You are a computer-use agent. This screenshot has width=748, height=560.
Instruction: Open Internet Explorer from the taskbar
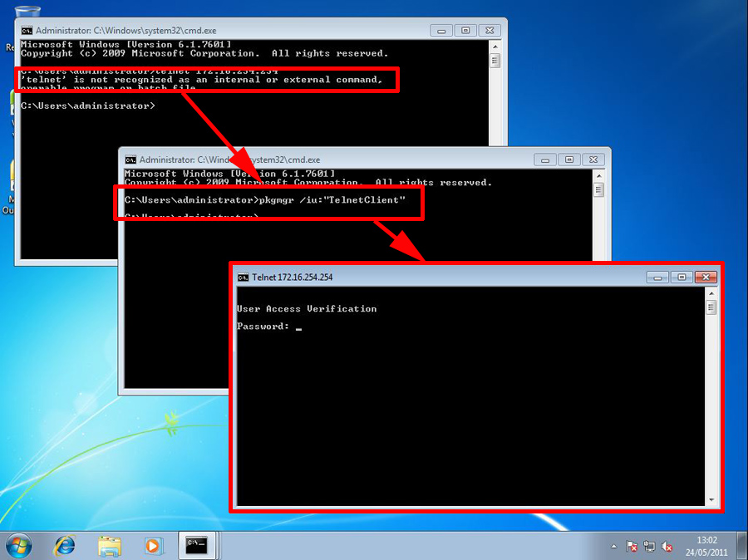coord(63,546)
